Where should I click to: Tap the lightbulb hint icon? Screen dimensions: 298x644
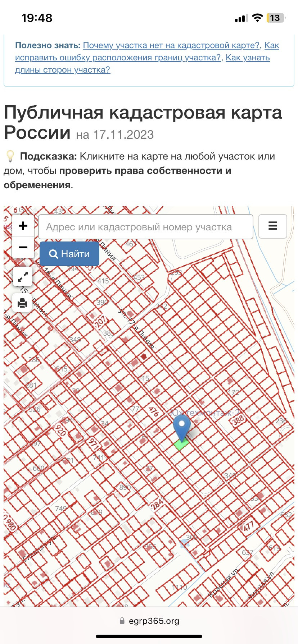point(10,156)
